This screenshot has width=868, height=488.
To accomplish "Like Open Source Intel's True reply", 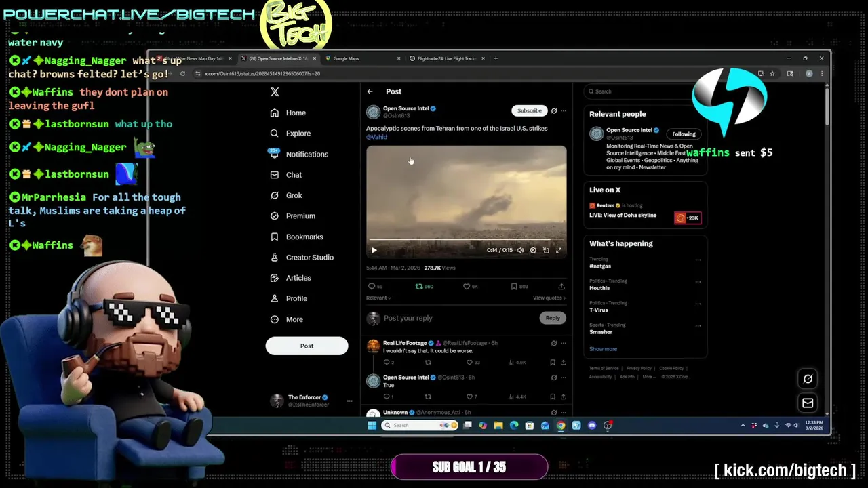I will [x=471, y=397].
